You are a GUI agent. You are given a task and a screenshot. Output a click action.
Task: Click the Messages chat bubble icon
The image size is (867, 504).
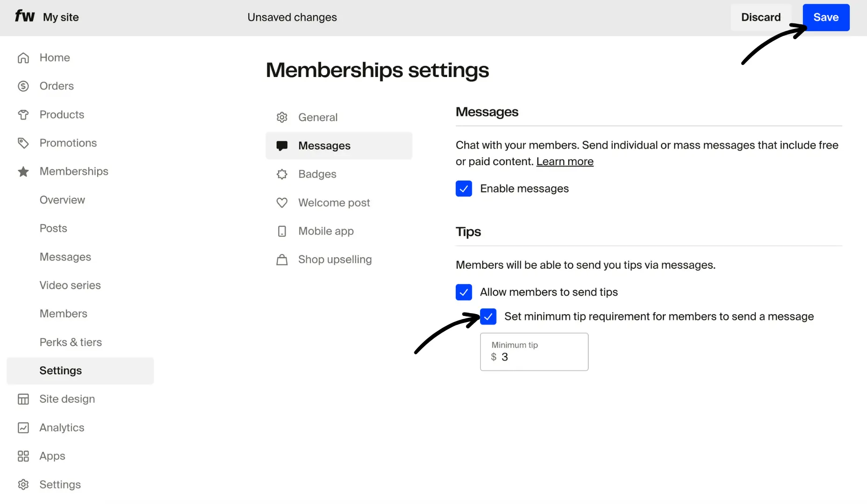(282, 145)
